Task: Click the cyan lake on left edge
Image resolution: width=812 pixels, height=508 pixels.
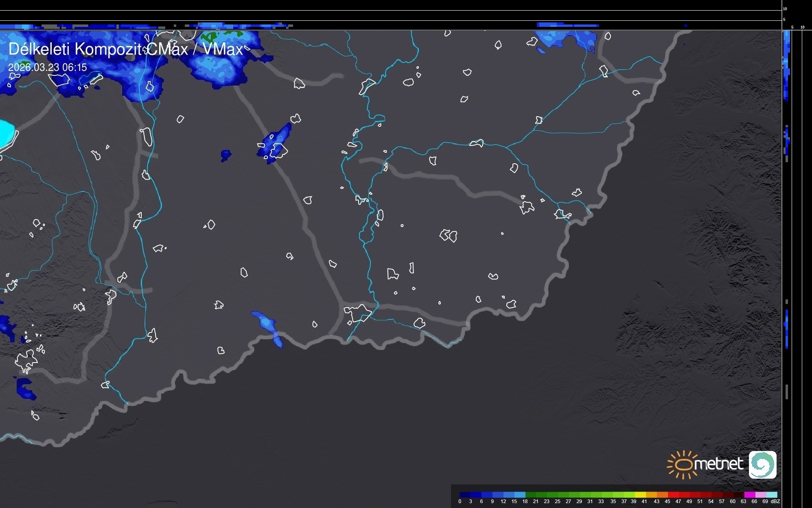Action: point(6,133)
